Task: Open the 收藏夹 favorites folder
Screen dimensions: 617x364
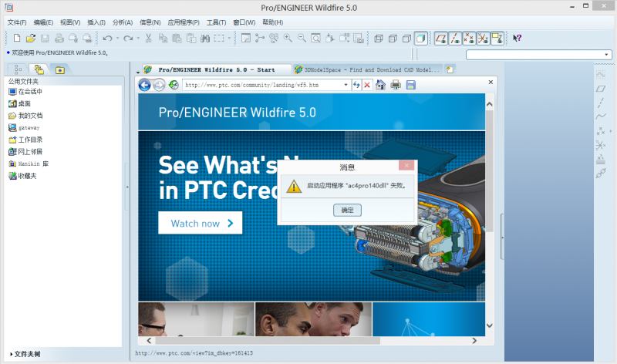Action: point(23,176)
